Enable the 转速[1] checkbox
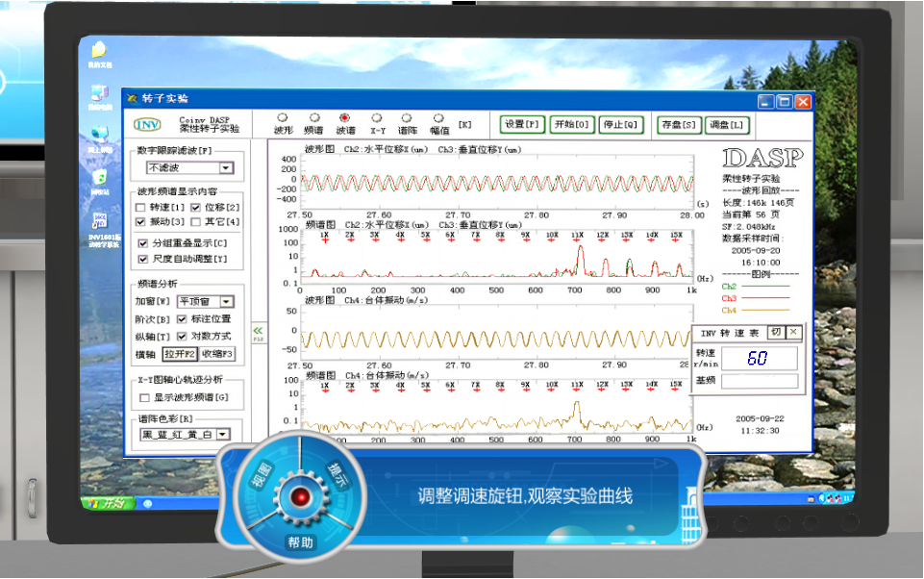 click(142, 207)
